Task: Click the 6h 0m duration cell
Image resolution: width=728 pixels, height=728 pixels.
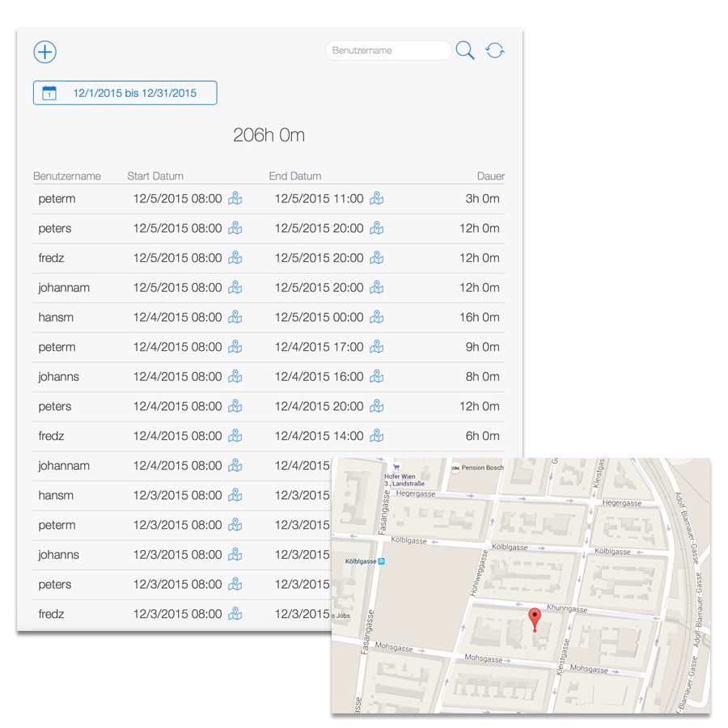Action: (482, 436)
